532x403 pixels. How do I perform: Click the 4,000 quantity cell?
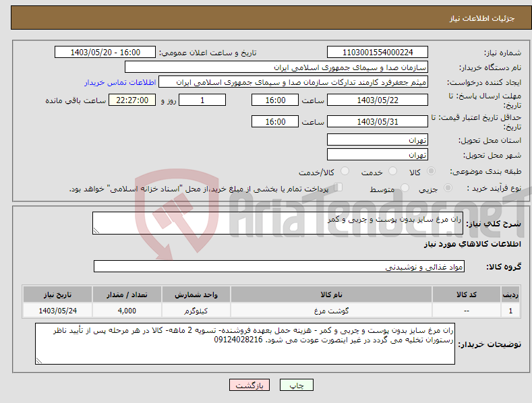pyautogui.click(x=127, y=311)
